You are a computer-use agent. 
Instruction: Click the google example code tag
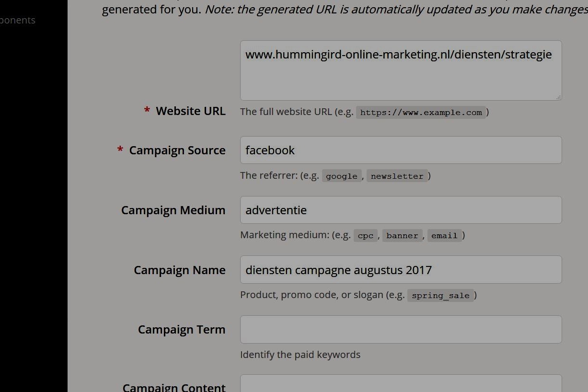(x=341, y=176)
